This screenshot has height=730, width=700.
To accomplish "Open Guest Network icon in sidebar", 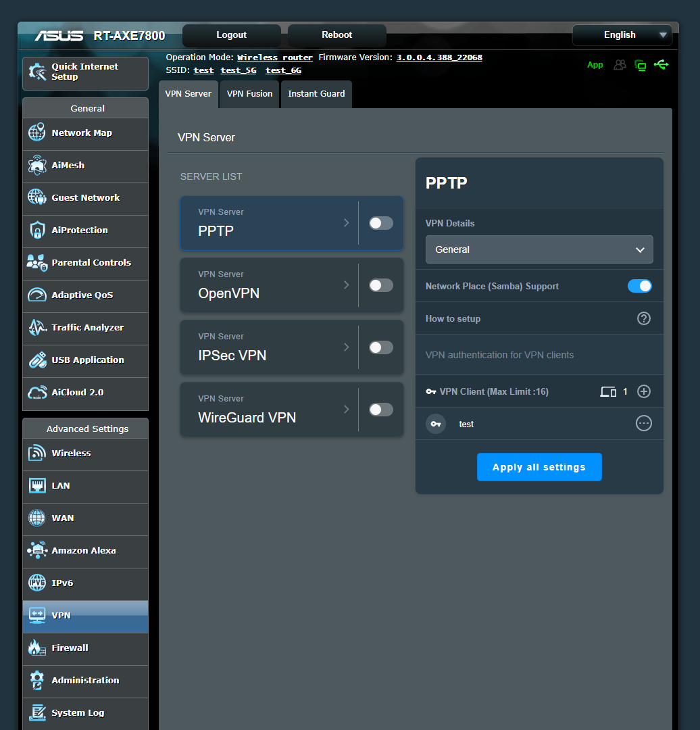I will (37, 197).
